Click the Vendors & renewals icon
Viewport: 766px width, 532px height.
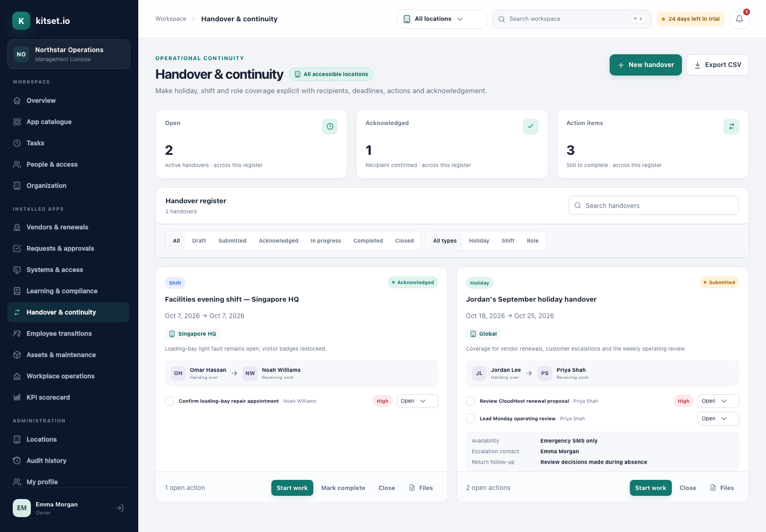pyautogui.click(x=17, y=227)
